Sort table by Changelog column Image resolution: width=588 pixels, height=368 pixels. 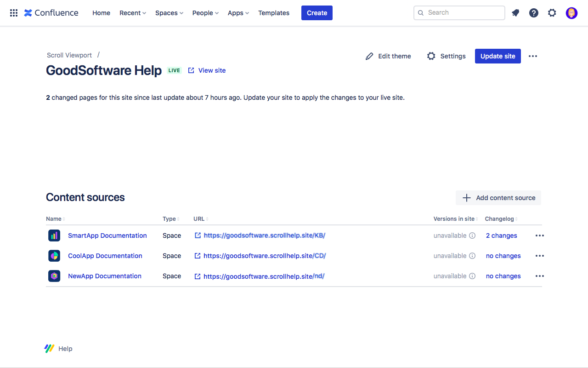[x=502, y=219]
